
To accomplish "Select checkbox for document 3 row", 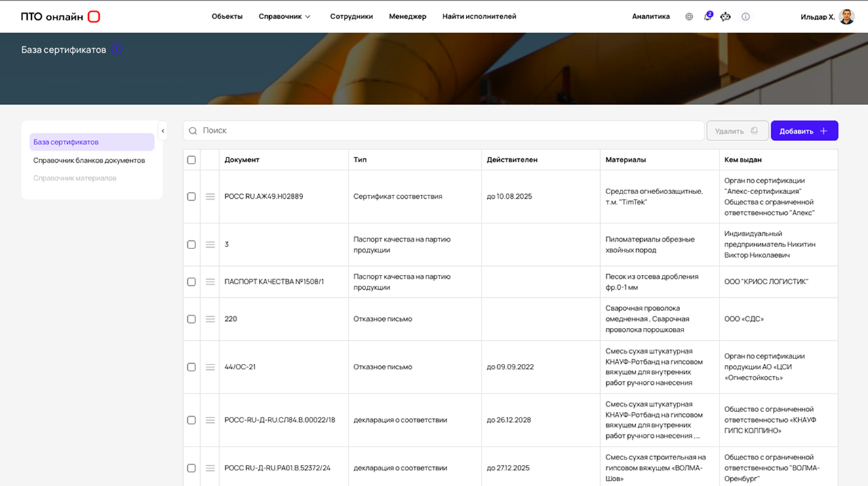I will coord(191,244).
